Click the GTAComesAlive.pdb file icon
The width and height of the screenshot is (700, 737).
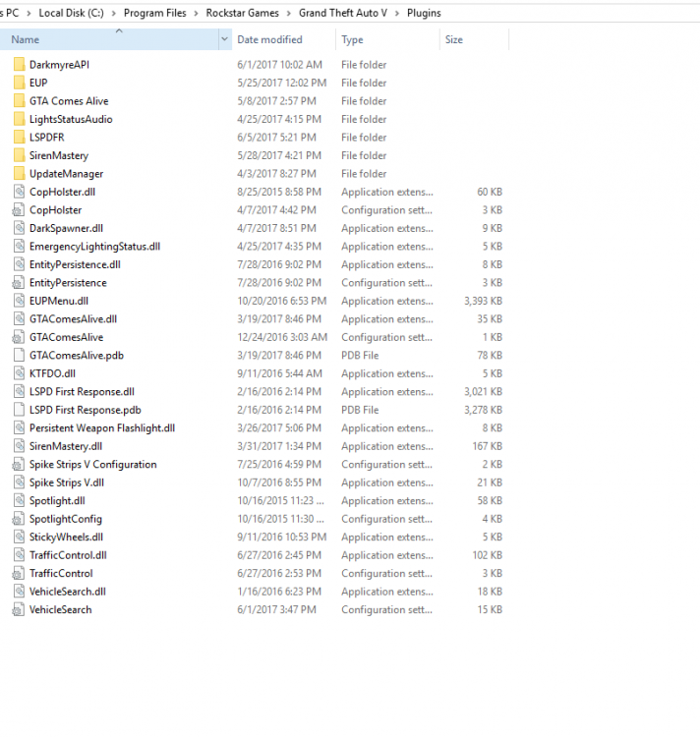19,356
